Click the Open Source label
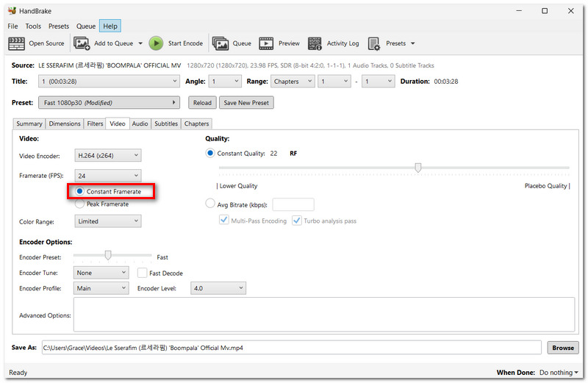Screen dimensions: 588x383 (46, 43)
